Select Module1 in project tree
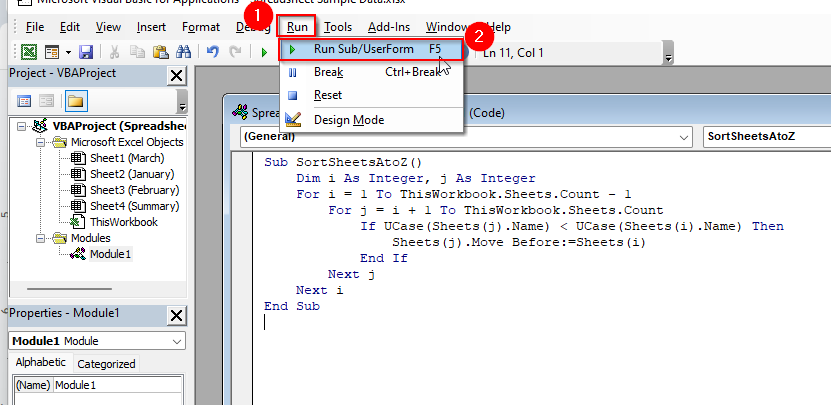The width and height of the screenshot is (831, 405). (x=110, y=254)
